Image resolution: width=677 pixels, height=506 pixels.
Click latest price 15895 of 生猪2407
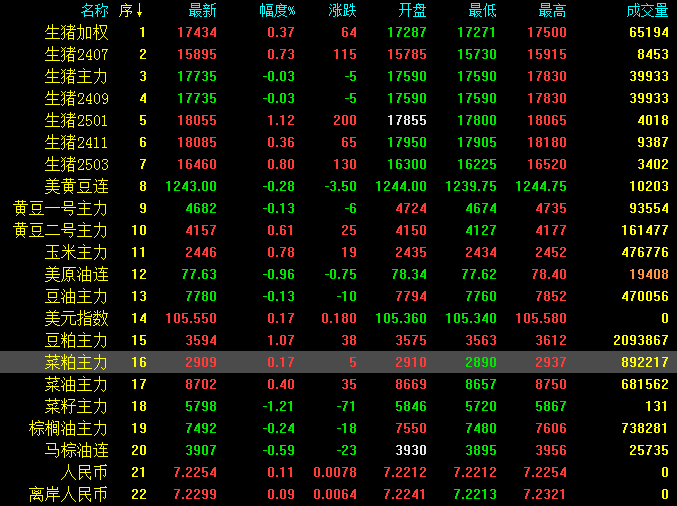[197, 54]
